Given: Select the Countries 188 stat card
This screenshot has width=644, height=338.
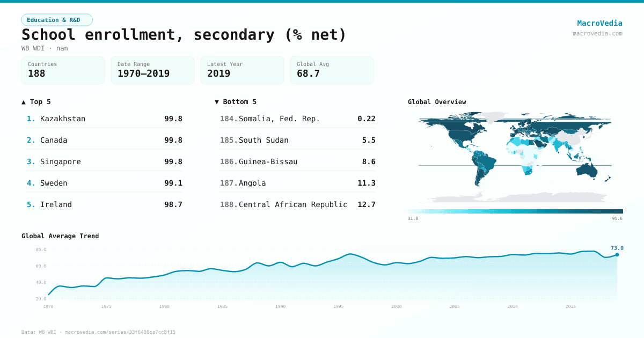Looking at the screenshot, I should click(63, 70).
